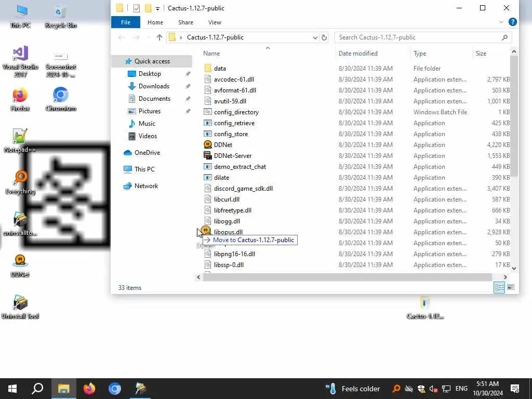Open Chromium from the taskbar
The image size is (532, 399).
click(115, 389)
